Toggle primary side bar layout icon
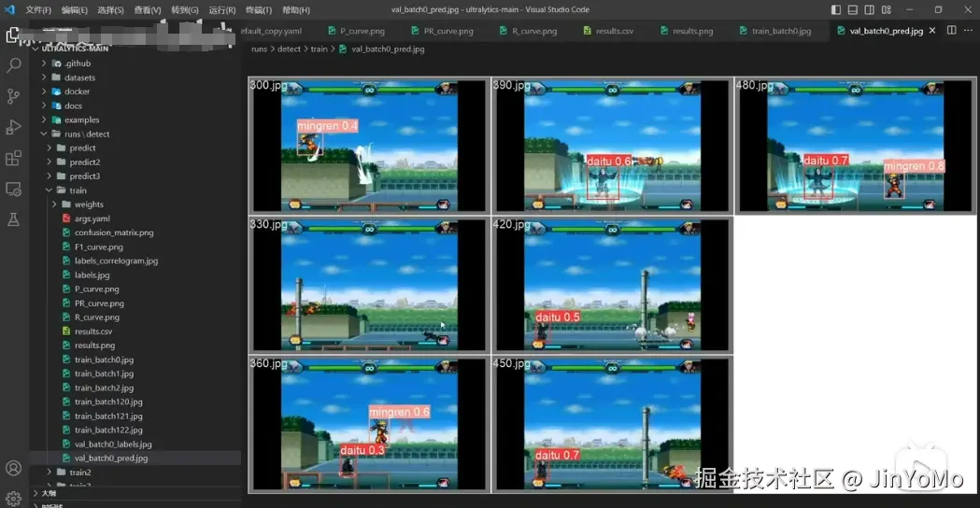 coord(835,10)
